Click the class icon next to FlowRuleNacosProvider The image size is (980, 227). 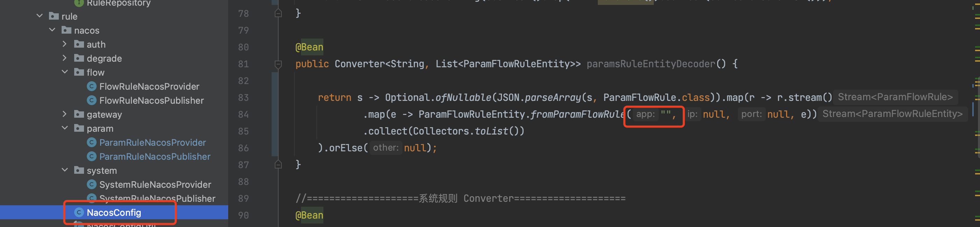91,86
